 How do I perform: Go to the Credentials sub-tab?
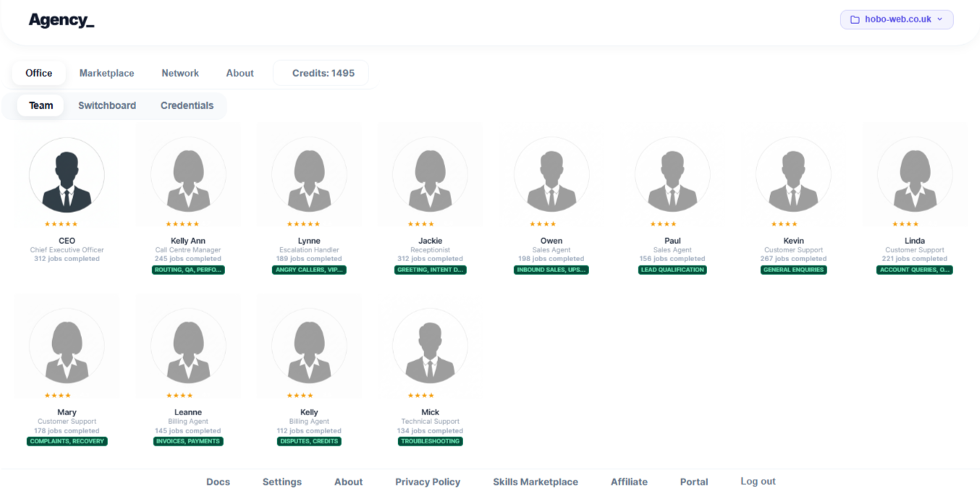coord(187,106)
